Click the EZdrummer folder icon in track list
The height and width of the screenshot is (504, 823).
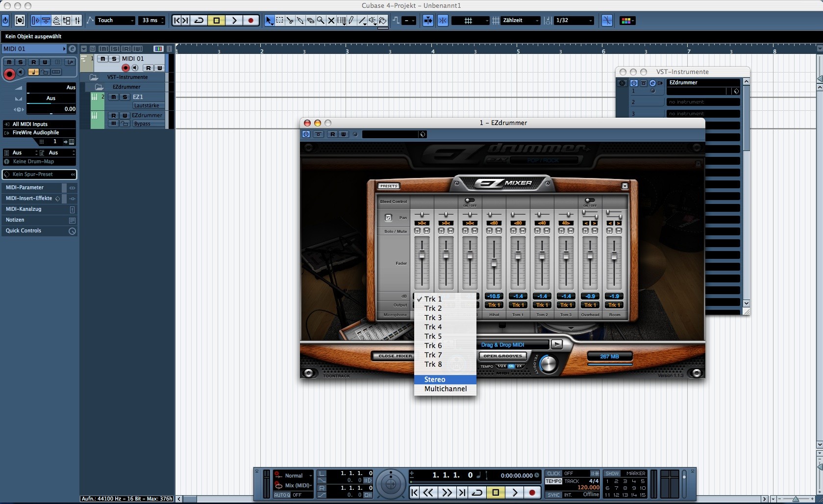click(x=100, y=87)
